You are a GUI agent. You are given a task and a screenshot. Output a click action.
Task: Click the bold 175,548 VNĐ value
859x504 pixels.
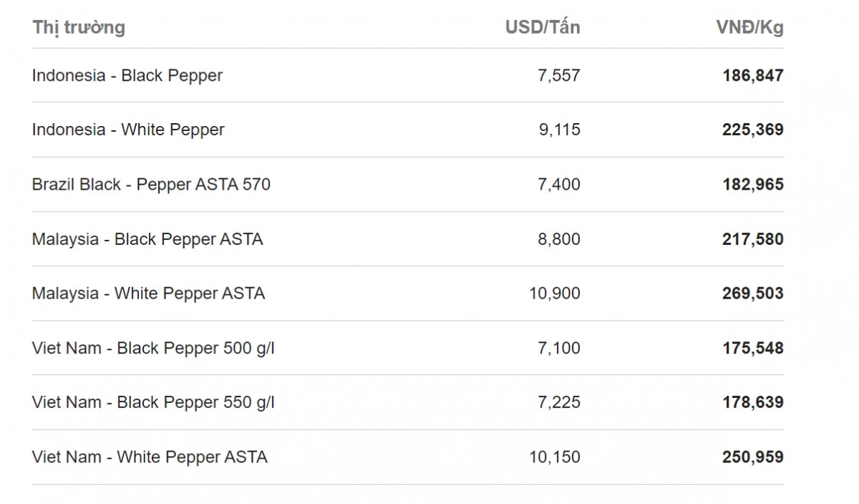tap(752, 348)
